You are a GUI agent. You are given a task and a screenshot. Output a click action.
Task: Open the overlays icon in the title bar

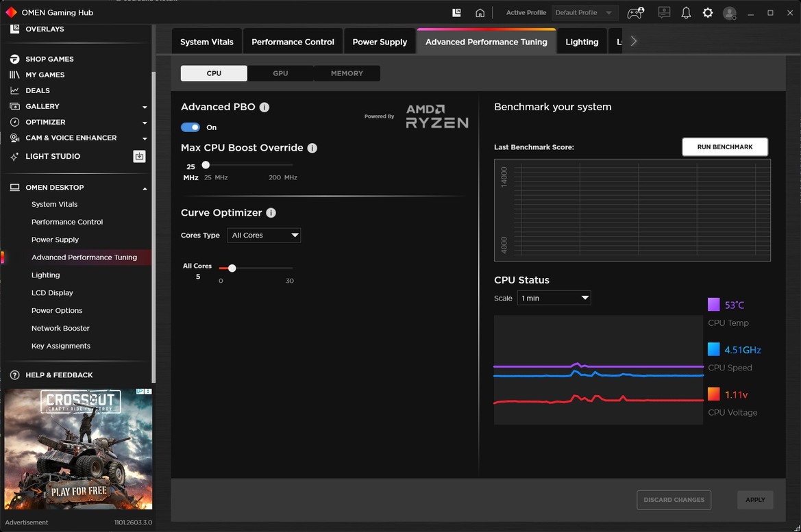click(x=457, y=13)
